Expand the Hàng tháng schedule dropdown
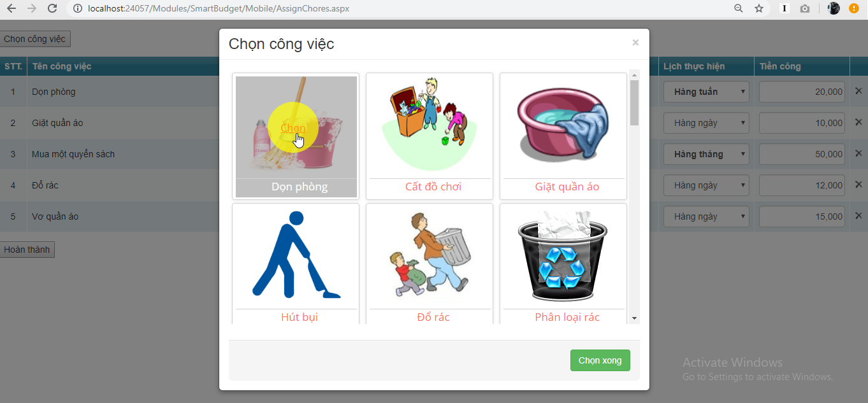 (706, 154)
